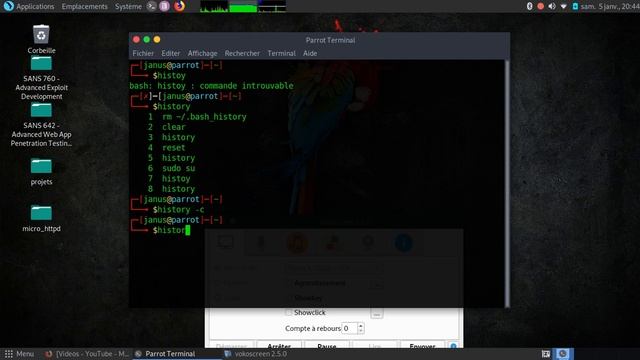This screenshot has width=640, height=360.
Task: Open the SANS 642 Advanced Web App folder
Action: tap(41, 111)
